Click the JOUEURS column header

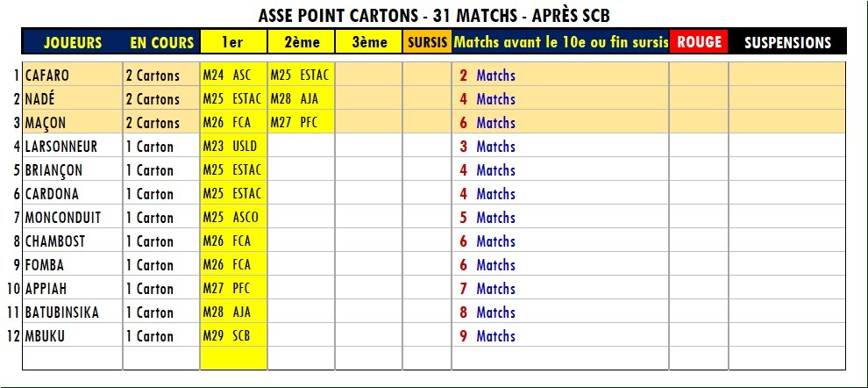point(72,42)
